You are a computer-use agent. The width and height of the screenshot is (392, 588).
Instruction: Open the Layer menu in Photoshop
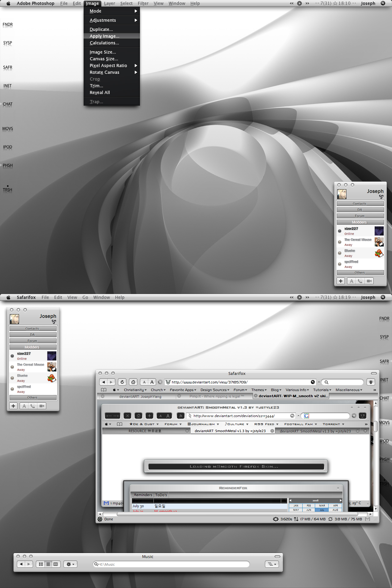pos(109,3)
